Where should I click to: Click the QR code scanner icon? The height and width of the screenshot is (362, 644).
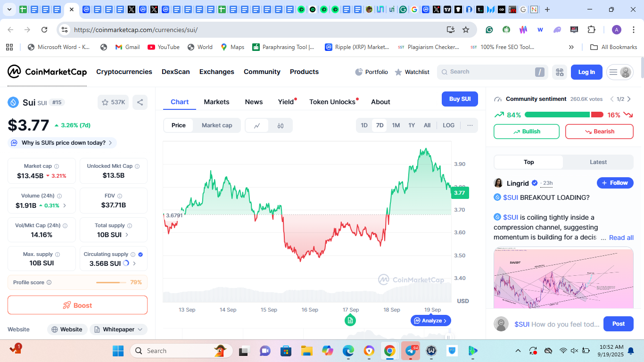560,72
